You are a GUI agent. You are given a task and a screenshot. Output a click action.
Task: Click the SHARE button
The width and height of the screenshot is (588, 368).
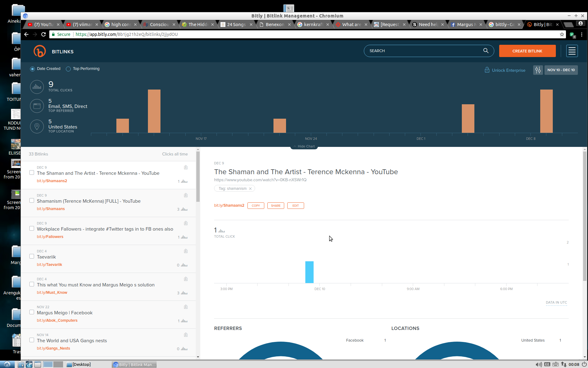point(276,205)
